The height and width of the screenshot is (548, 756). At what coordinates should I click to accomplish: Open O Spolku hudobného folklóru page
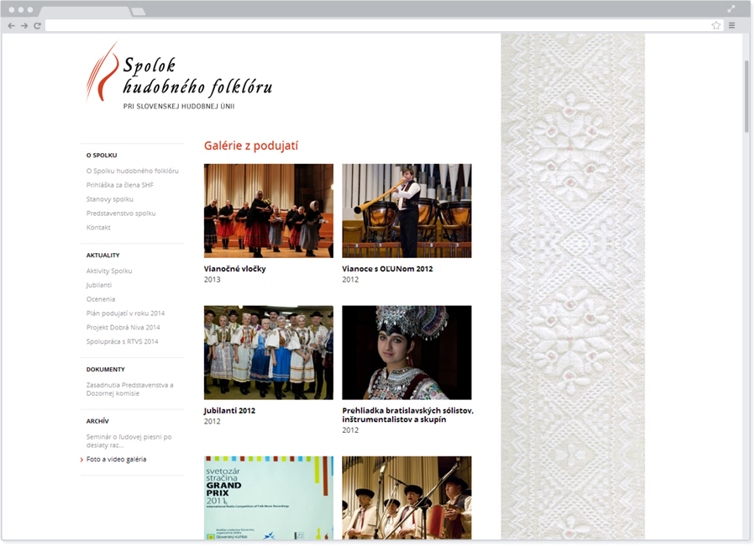coord(132,171)
